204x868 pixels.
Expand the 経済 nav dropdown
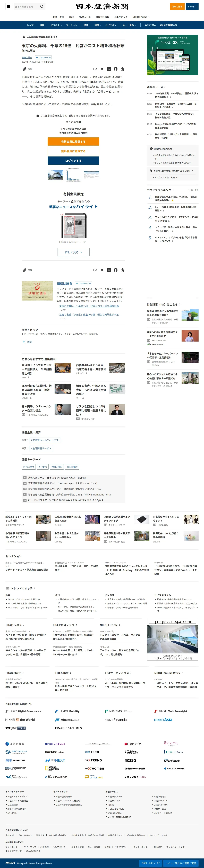tap(87, 25)
